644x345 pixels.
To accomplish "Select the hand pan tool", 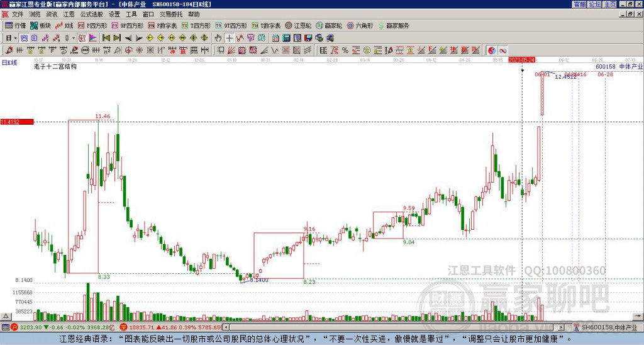I will (218, 38).
